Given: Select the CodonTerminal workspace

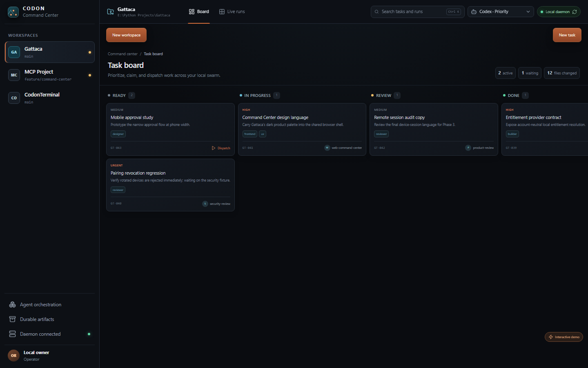Looking at the screenshot, I should tap(49, 98).
